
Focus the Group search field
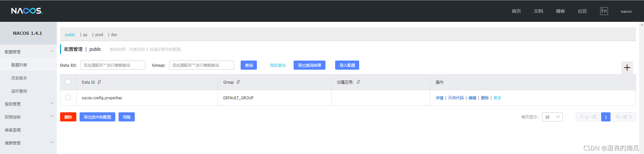click(202, 65)
